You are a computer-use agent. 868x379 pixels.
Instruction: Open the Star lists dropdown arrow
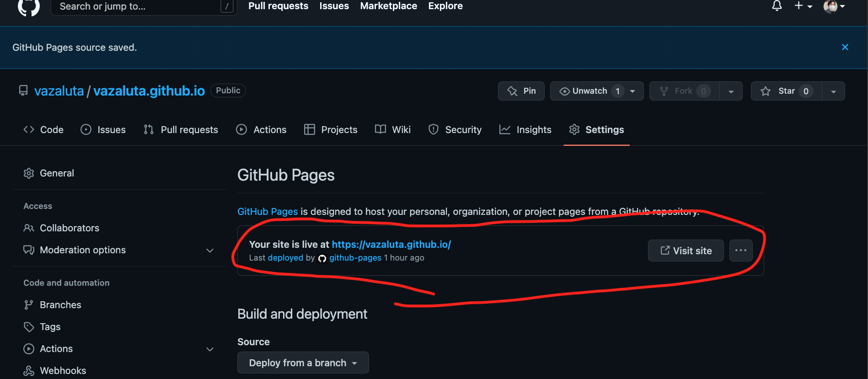coord(833,91)
